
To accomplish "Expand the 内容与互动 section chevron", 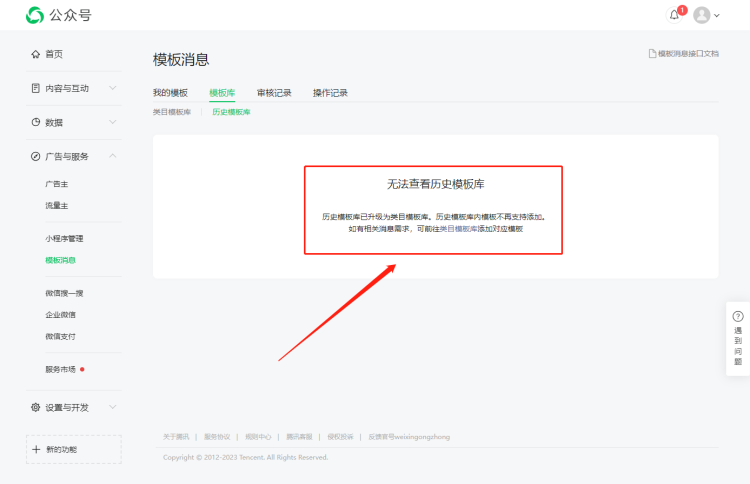I will 113,88.
